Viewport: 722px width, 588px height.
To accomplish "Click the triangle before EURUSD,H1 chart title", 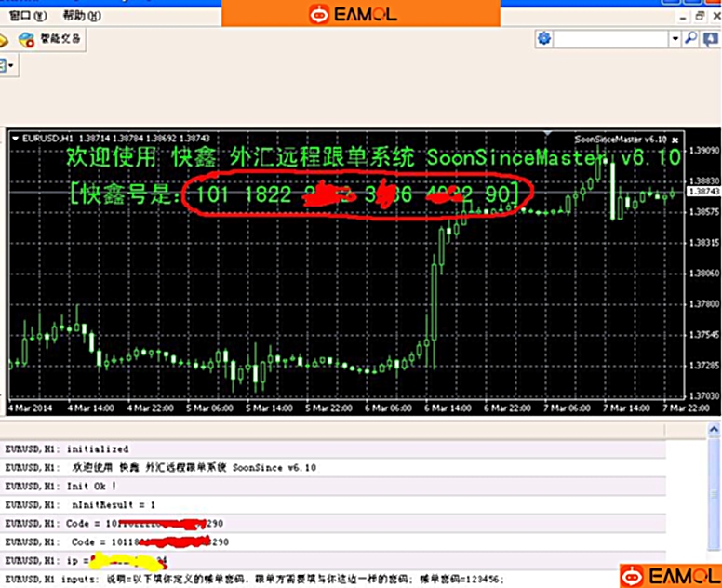I will point(15,137).
